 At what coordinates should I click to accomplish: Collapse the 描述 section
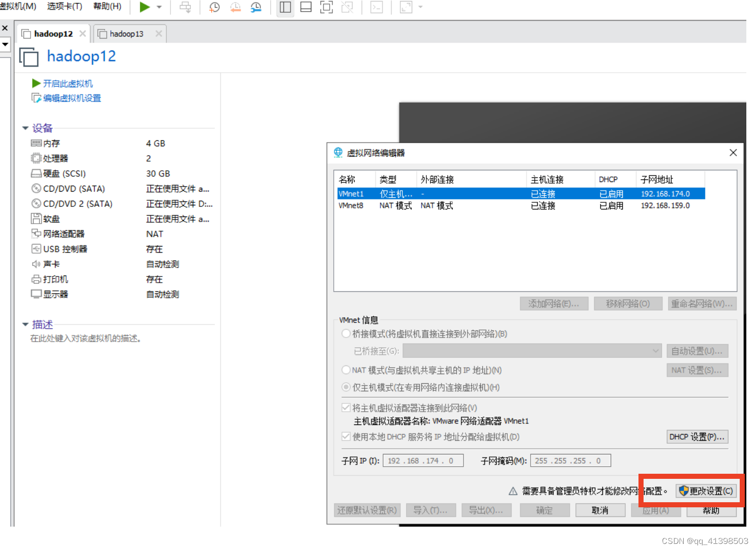[x=25, y=324]
